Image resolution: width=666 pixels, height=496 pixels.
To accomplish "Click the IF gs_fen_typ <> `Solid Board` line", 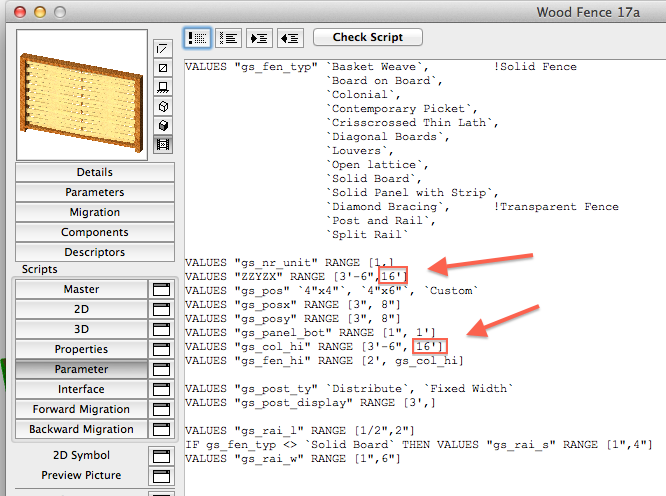I will click(418, 445).
